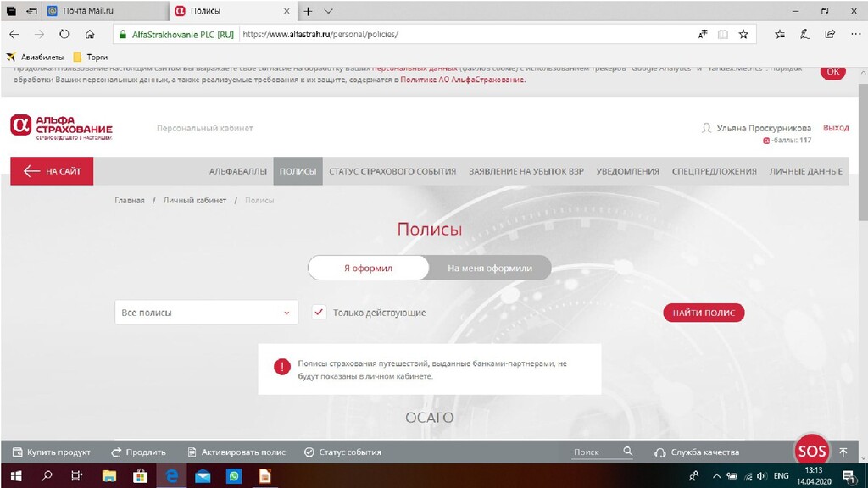Click Активировать полис in bottom bar
The height and width of the screenshot is (488, 868).
pyautogui.click(x=237, y=452)
